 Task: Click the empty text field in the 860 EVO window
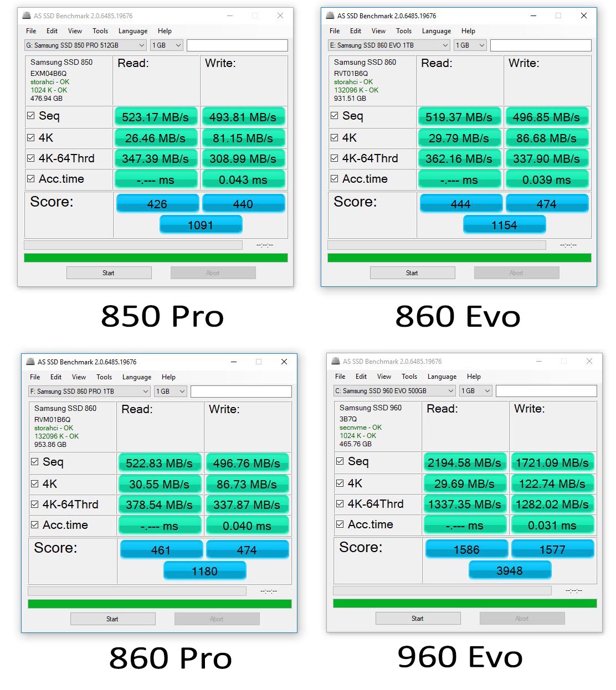(541, 45)
